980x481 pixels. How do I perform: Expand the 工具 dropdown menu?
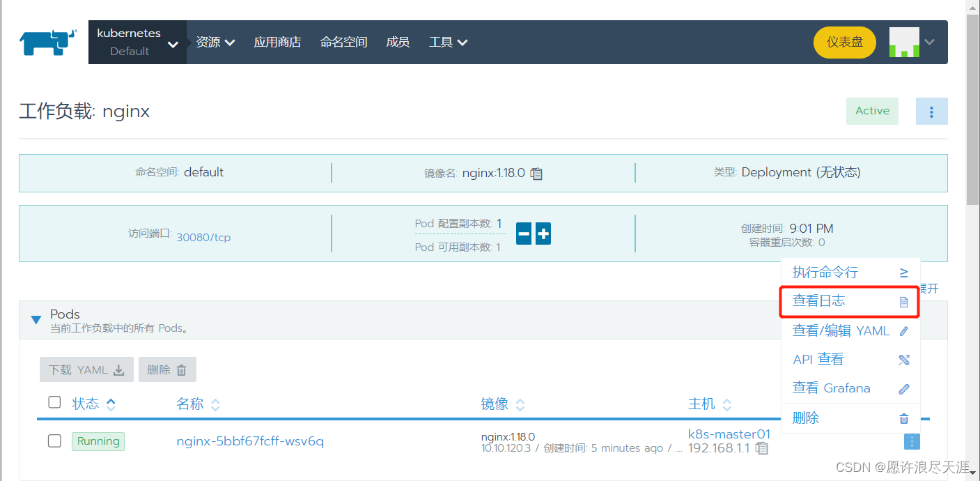coord(449,42)
